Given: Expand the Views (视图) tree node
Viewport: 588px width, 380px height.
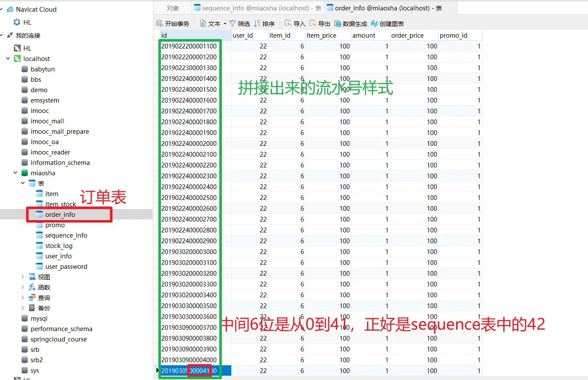Looking at the screenshot, I should (23, 277).
